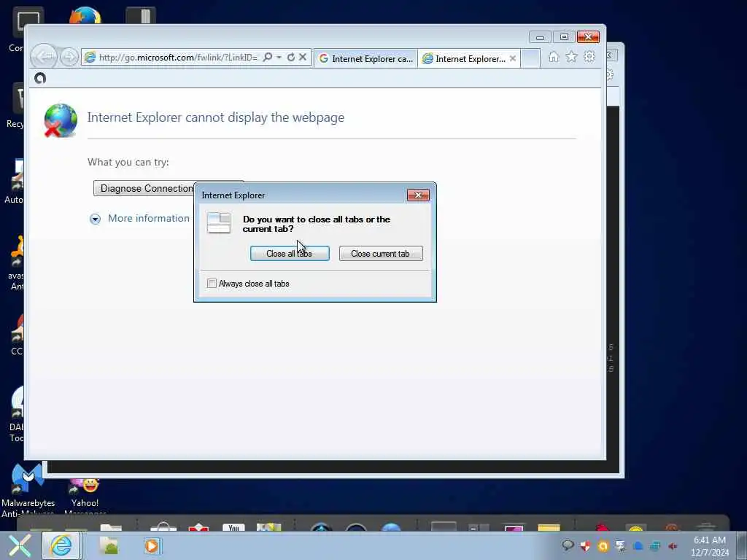Click the red speaker icon in the system tray
747x560 pixels.
(673, 546)
